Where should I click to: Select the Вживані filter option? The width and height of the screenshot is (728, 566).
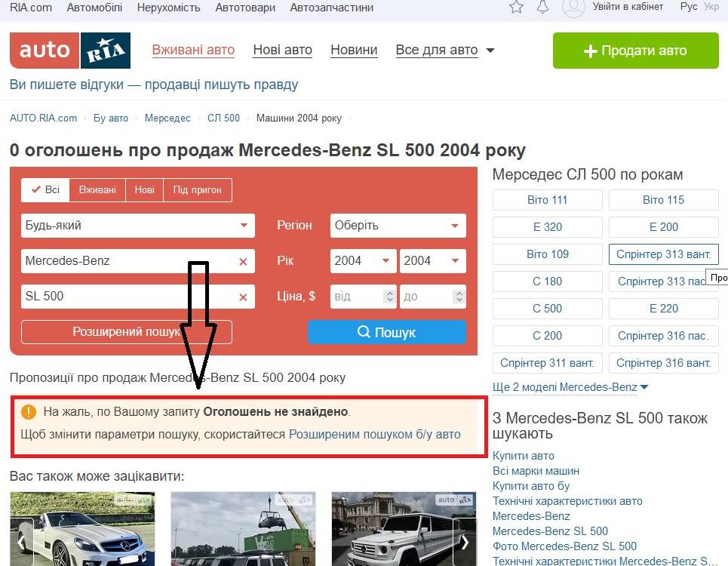(97, 190)
